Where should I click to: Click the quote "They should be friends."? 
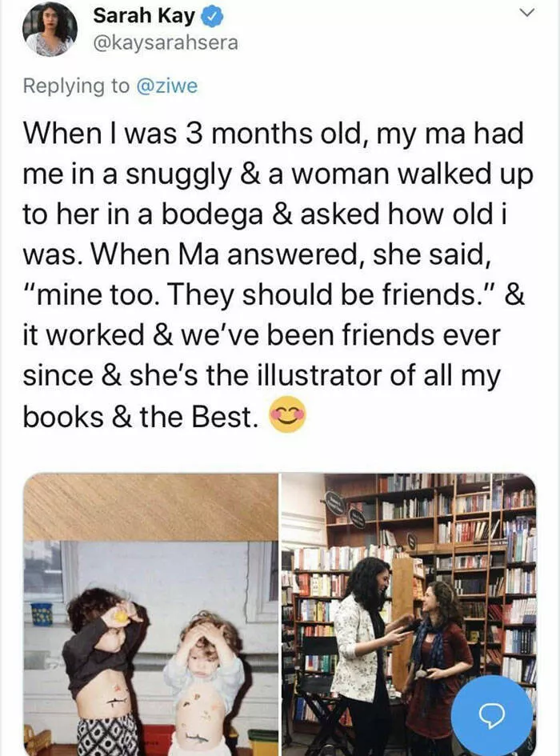pyautogui.click(x=324, y=294)
